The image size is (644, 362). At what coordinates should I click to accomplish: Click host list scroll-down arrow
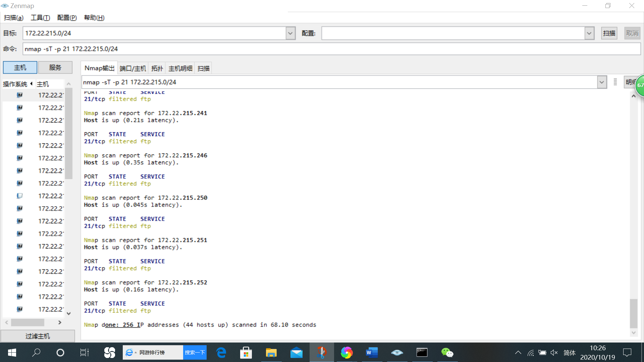[69, 314]
